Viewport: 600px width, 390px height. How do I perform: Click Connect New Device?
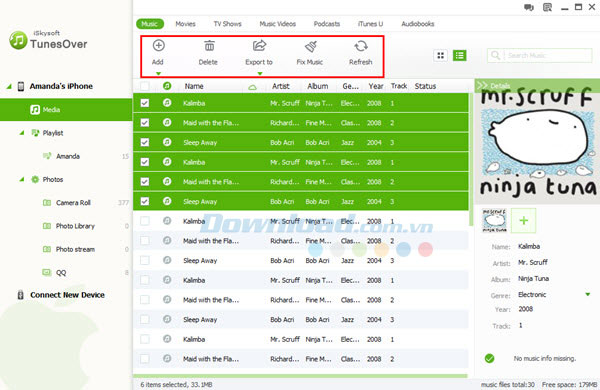coord(67,295)
